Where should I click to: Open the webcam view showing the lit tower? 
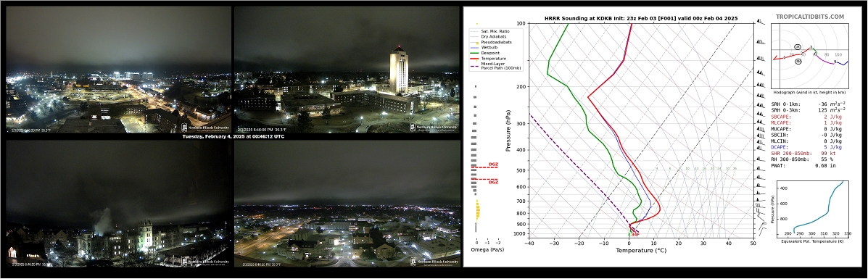click(x=347, y=69)
